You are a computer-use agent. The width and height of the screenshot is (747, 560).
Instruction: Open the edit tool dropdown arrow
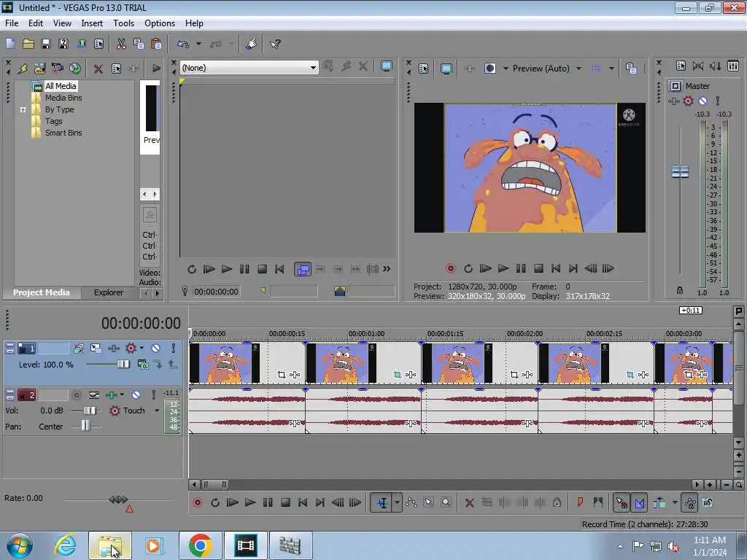point(397,502)
